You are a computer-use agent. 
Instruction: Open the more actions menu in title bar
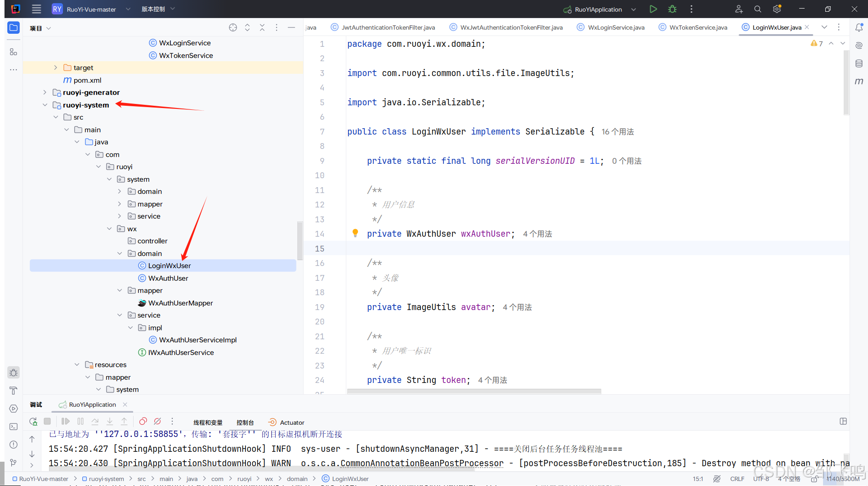691,9
